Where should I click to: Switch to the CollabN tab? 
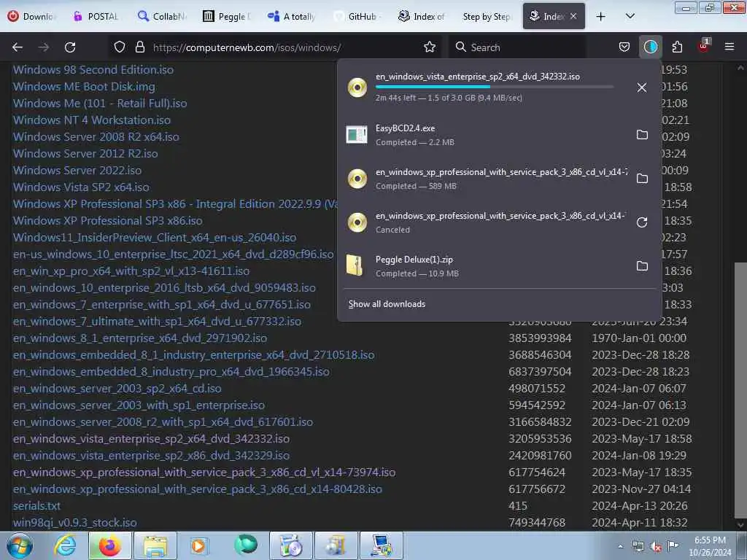(x=161, y=16)
